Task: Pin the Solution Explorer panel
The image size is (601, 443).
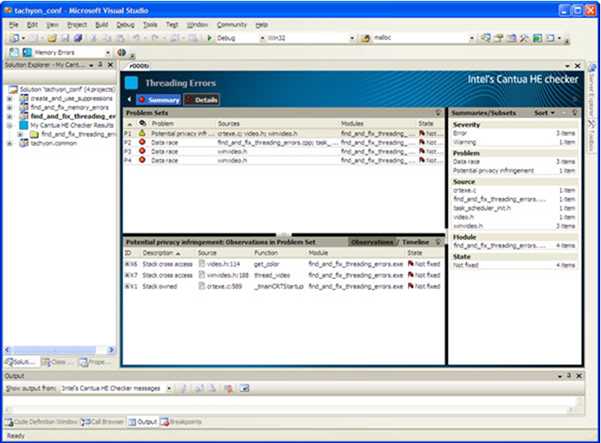Action: [x=100, y=65]
